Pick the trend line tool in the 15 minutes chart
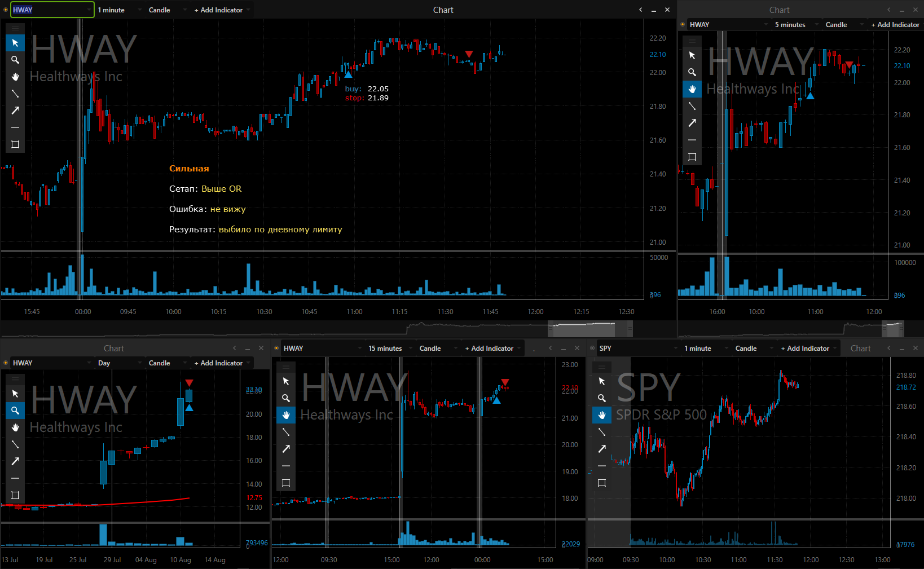 coord(286,432)
